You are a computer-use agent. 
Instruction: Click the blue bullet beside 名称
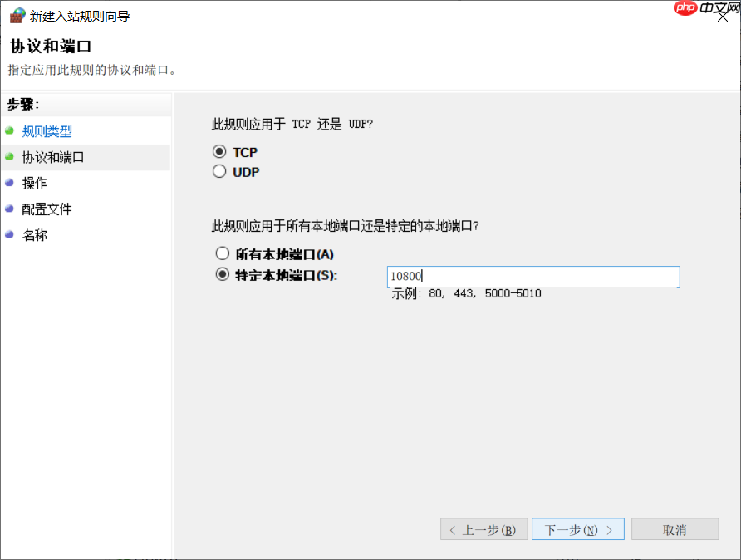click(10, 235)
